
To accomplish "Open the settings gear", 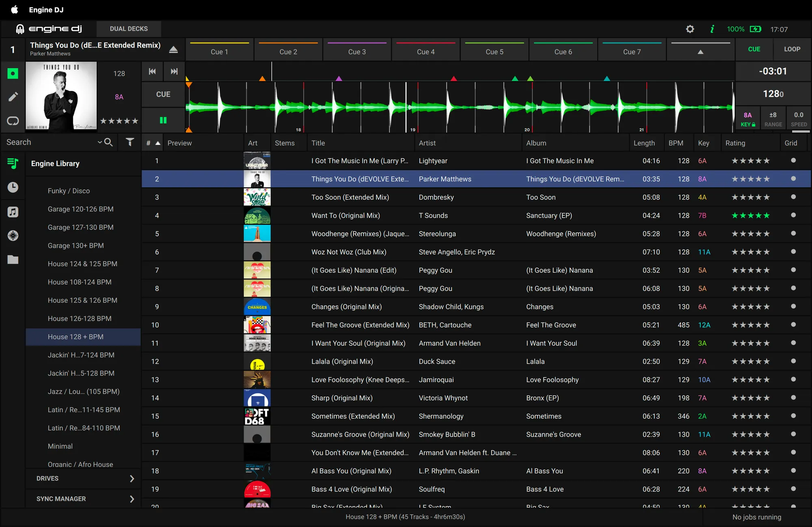I will (690, 29).
